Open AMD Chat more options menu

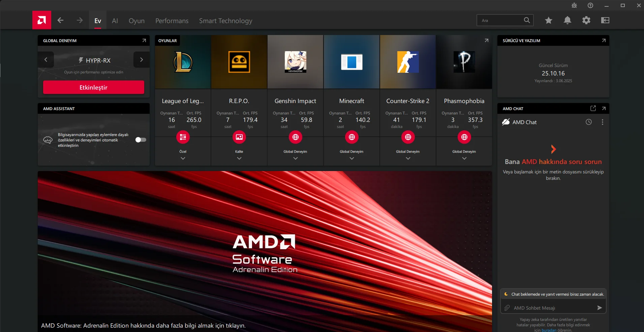[x=603, y=122]
